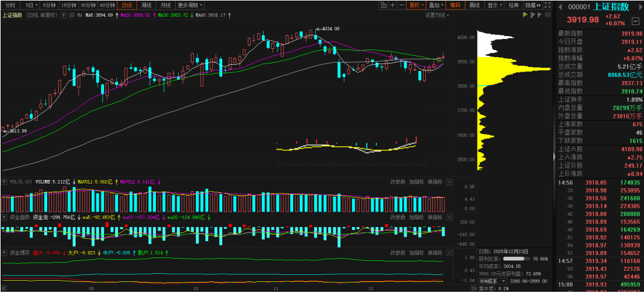Select 日线 daily chart tab

tap(126, 5)
